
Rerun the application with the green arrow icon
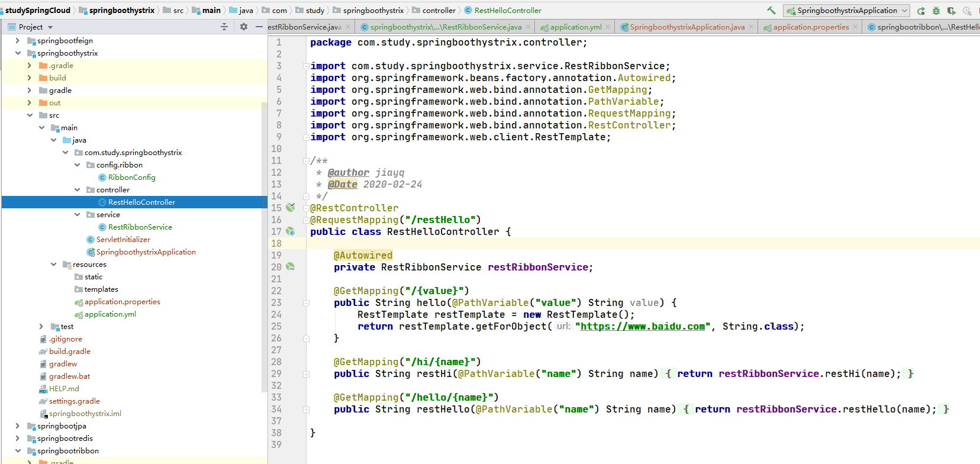[x=921, y=11]
